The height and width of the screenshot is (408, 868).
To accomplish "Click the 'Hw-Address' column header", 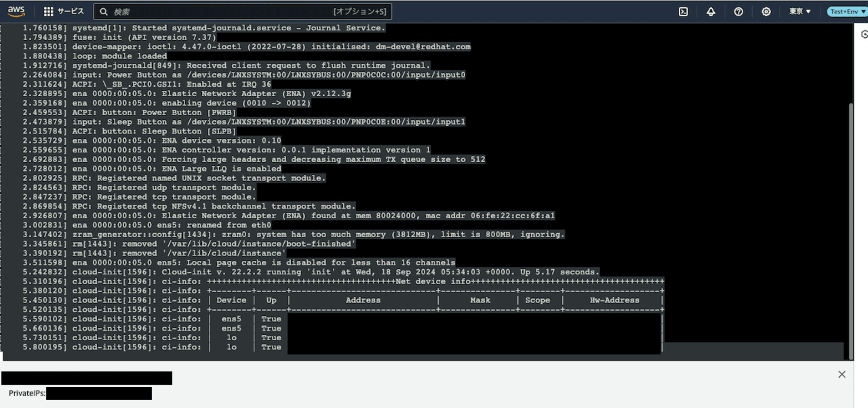I will (614, 300).
